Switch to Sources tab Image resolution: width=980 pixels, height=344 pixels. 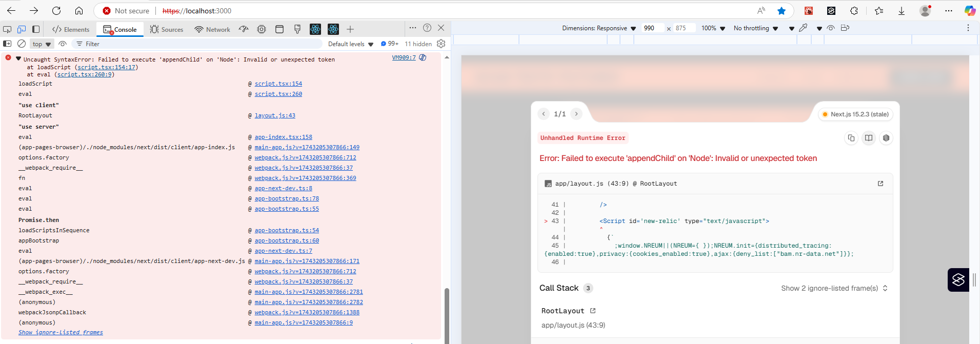click(167, 29)
